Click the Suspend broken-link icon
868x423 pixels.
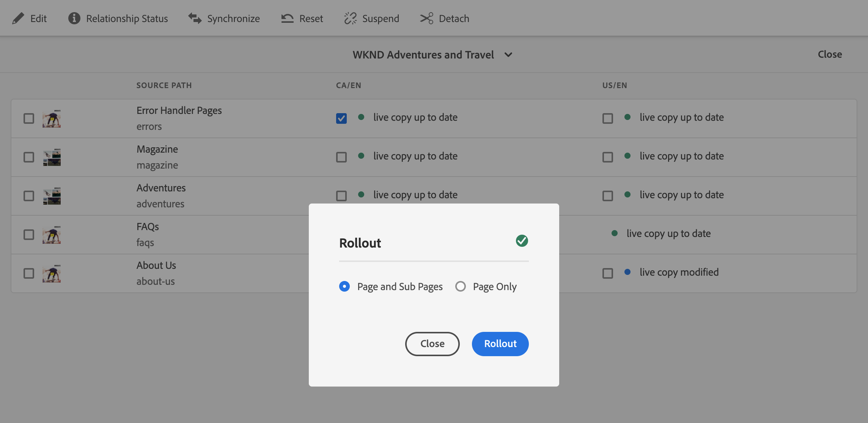(350, 18)
